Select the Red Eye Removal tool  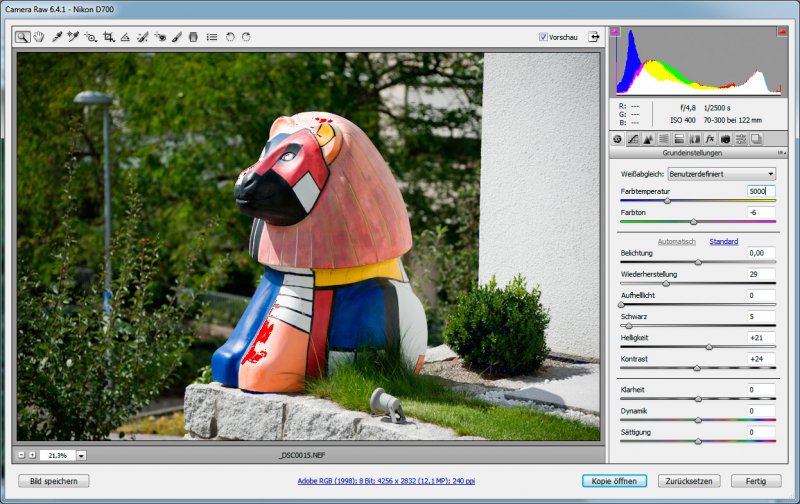160,37
